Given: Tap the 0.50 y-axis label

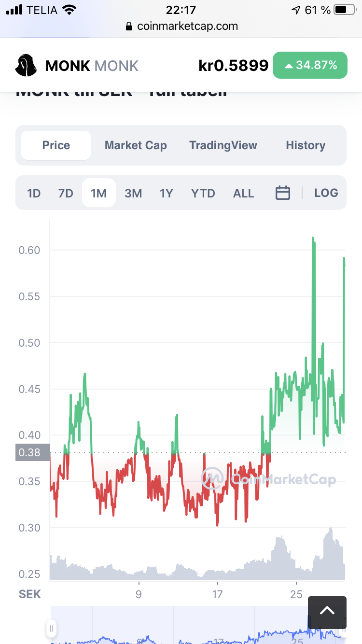Looking at the screenshot, I should [x=29, y=343].
